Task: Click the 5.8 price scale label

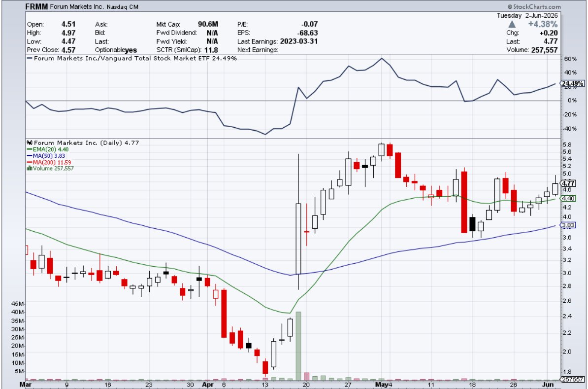Action: tap(567, 145)
